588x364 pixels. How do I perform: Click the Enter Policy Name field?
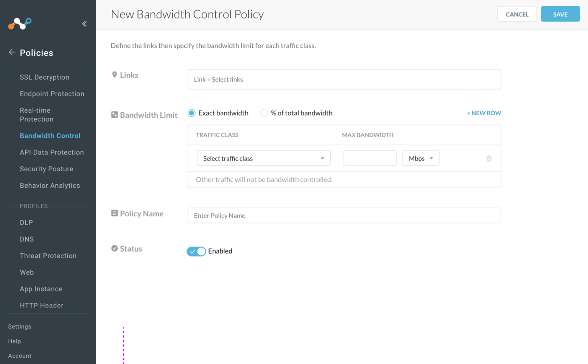coord(344,215)
